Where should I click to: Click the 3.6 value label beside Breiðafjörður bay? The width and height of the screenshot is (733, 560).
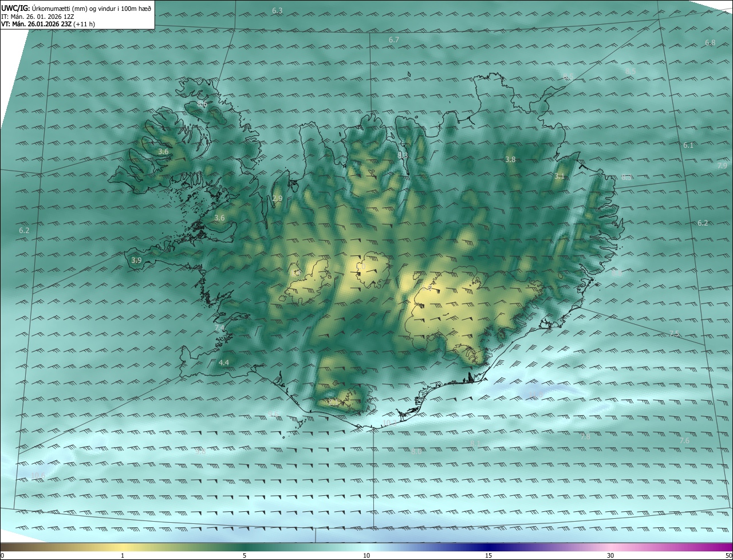coord(219,218)
